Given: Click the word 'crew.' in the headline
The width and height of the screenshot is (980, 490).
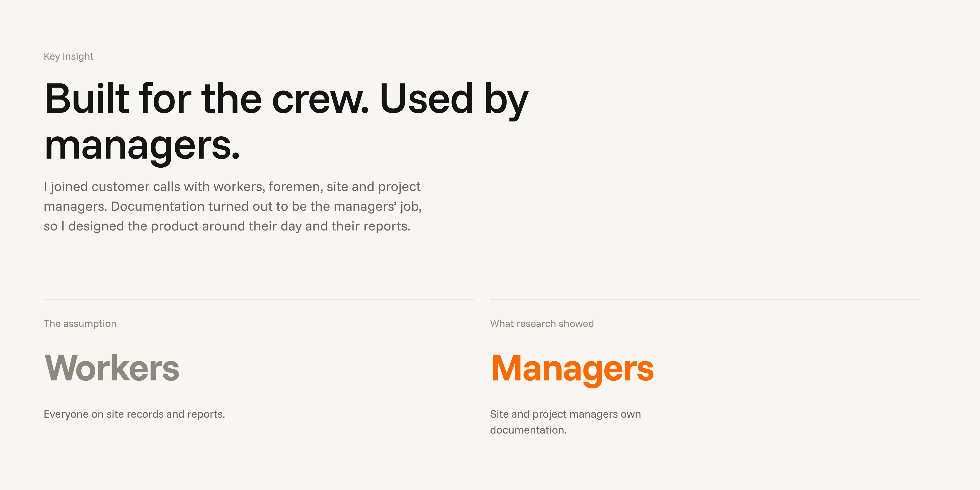Looking at the screenshot, I should click(320, 100).
